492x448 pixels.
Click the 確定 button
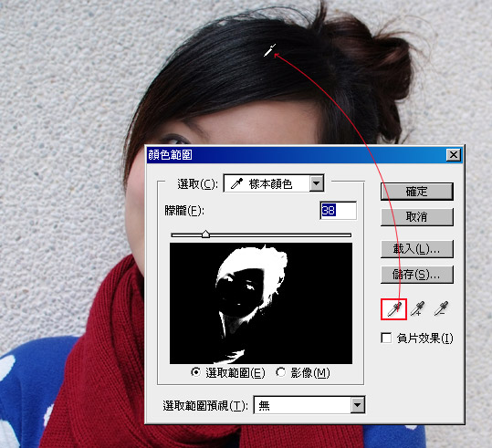click(417, 192)
